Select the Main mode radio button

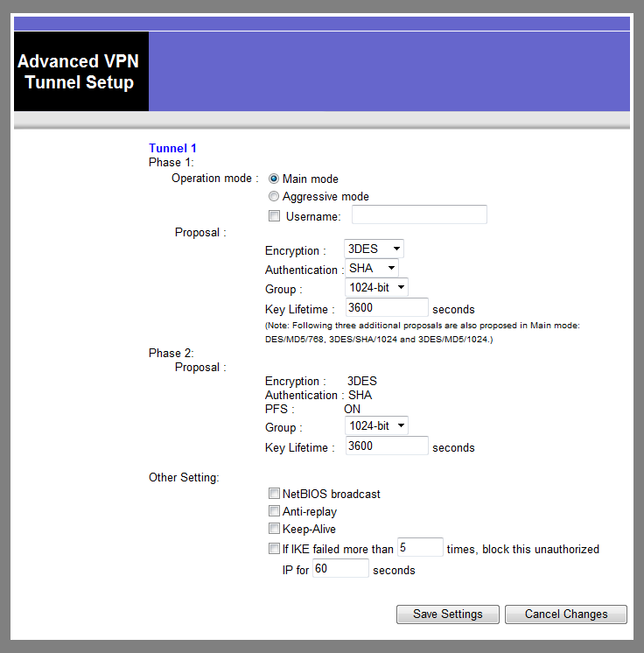tap(274, 179)
